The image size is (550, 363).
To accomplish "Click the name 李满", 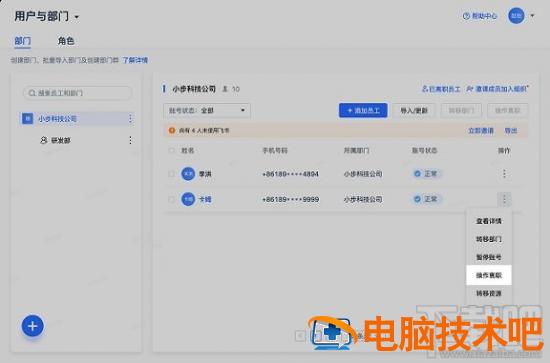I will pyautogui.click(x=205, y=174).
